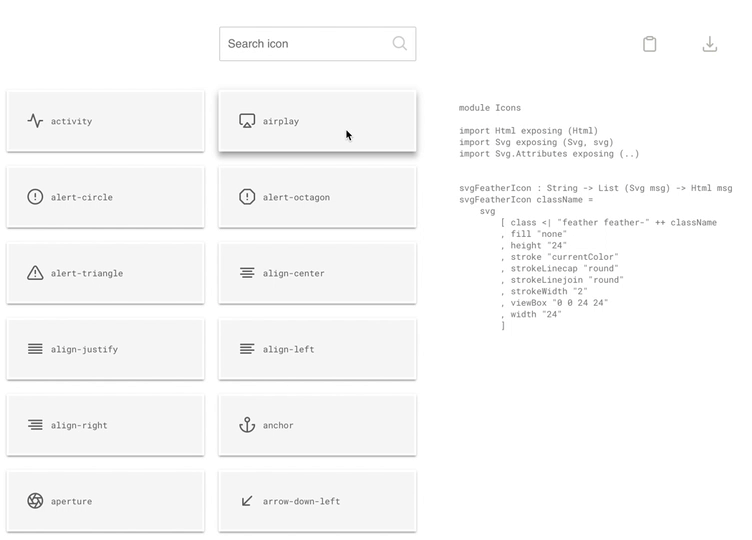Select the alert-octagon icon
The image size is (752, 540).
(x=247, y=197)
